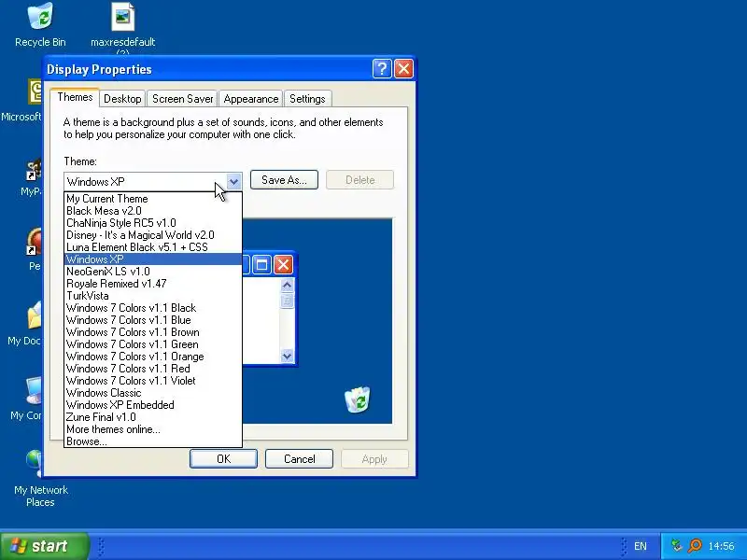Close the Display Properties dialog
The width and height of the screenshot is (747, 560).
click(x=403, y=69)
